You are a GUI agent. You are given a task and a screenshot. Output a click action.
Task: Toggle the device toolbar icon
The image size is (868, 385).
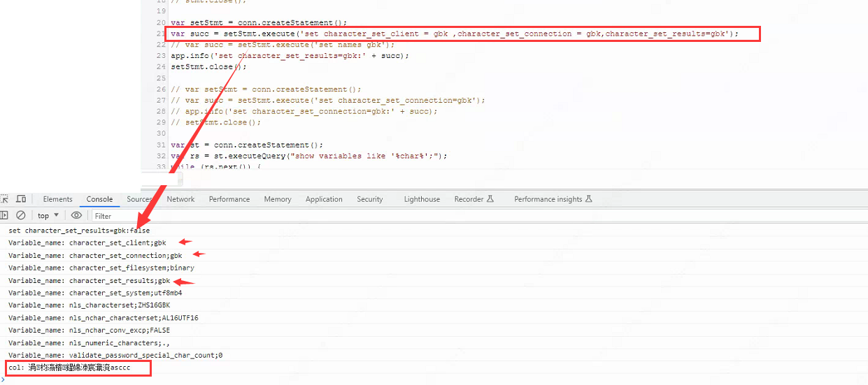pos(21,199)
